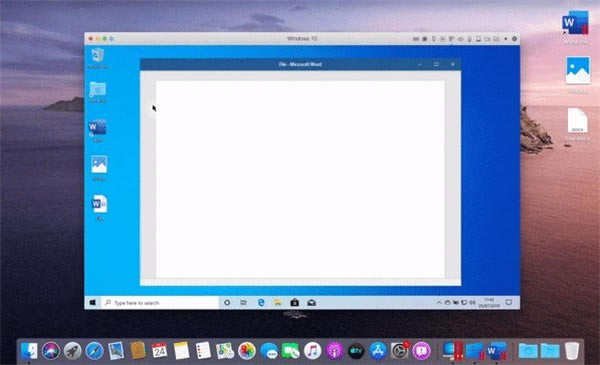This screenshot has height=365, width=600.
Task: Open Microsoft Store from the Windows taskbar
Action: pyautogui.click(x=294, y=303)
